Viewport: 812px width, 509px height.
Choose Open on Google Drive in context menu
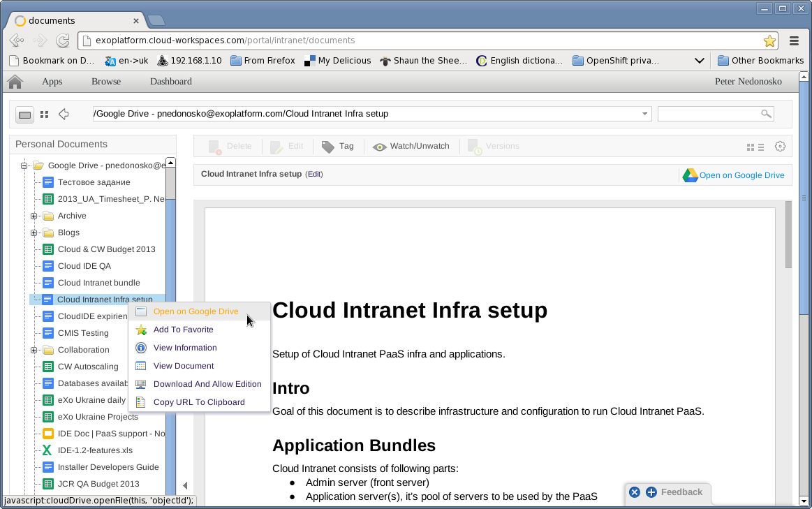pyautogui.click(x=200, y=311)
